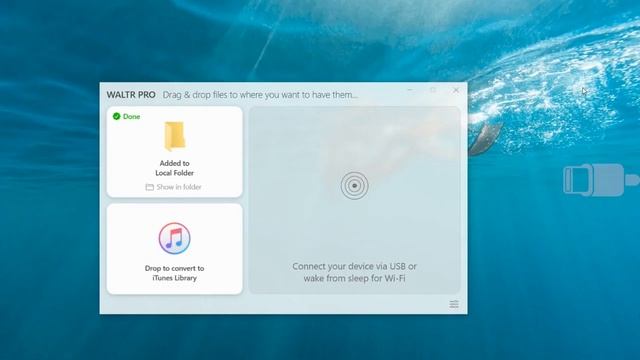Click the USB cable graphic on the desktop
The height and width of the screenshot is (360, 640).
[601, 180]
